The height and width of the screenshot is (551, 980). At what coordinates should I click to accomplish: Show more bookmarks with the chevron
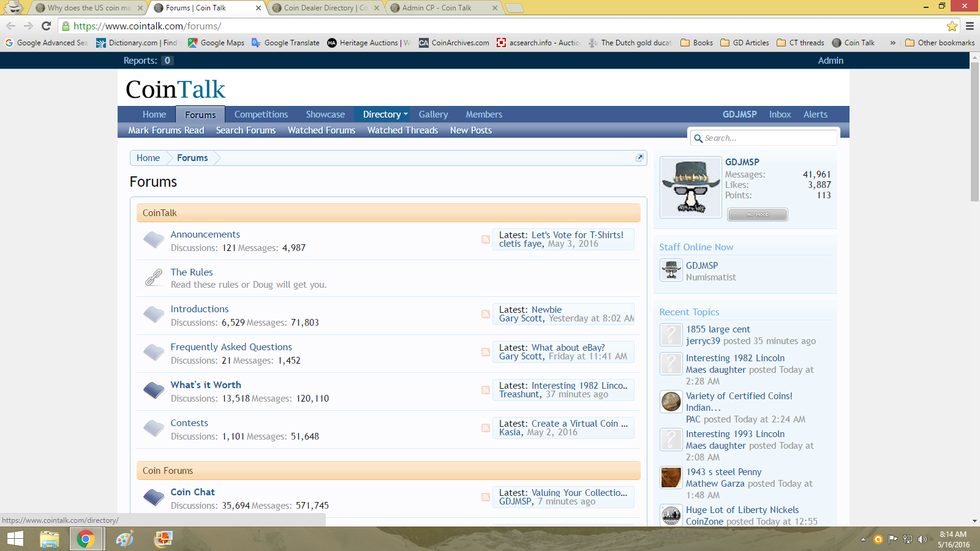pos(892,43)
